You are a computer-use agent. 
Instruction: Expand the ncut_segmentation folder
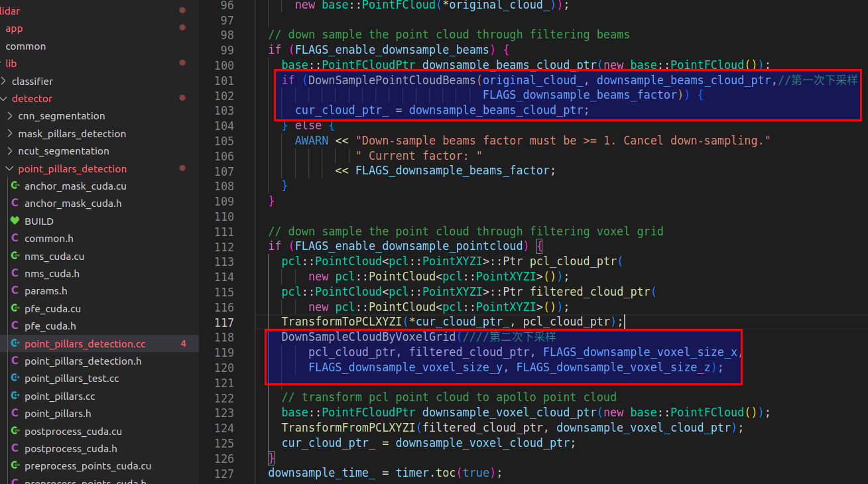[x=10, y=151]
